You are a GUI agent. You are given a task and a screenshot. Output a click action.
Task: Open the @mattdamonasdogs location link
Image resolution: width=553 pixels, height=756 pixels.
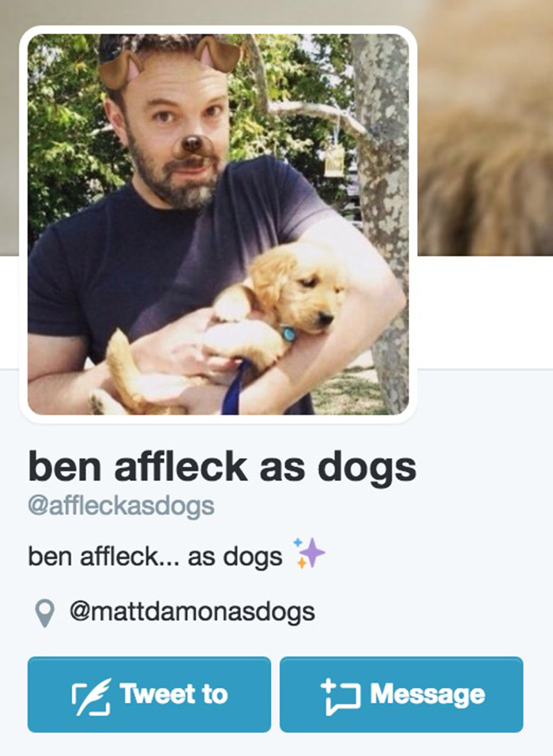point(193,612)
